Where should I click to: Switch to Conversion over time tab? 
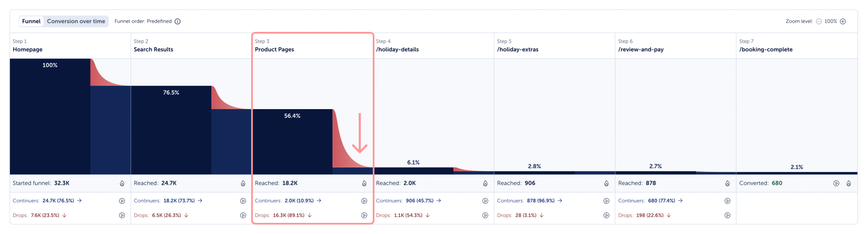point(76,21)
